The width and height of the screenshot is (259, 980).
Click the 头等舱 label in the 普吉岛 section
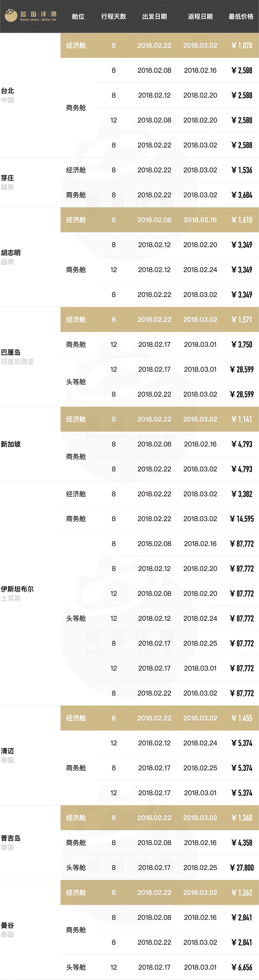(x=76, y=867)
